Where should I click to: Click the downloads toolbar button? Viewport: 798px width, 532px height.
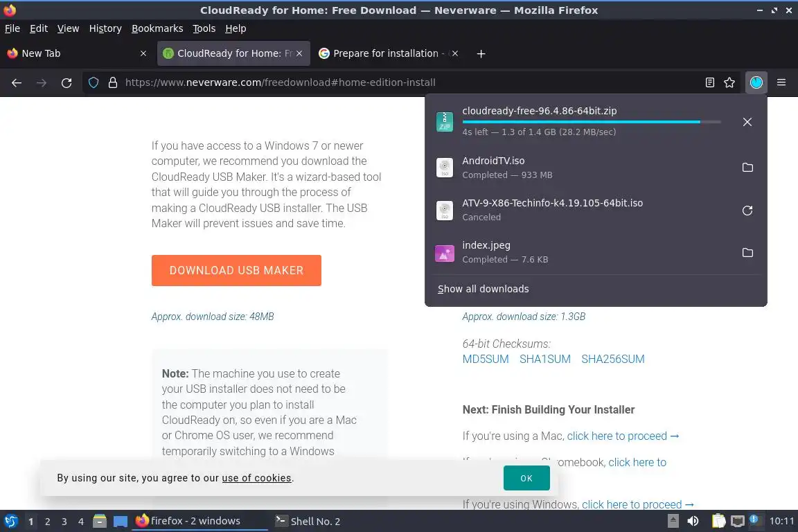click(756, 82)
